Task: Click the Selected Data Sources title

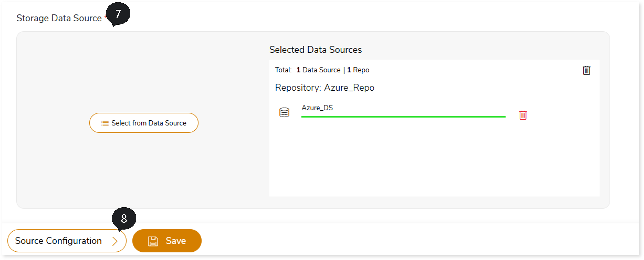Action: pos(315,50)
